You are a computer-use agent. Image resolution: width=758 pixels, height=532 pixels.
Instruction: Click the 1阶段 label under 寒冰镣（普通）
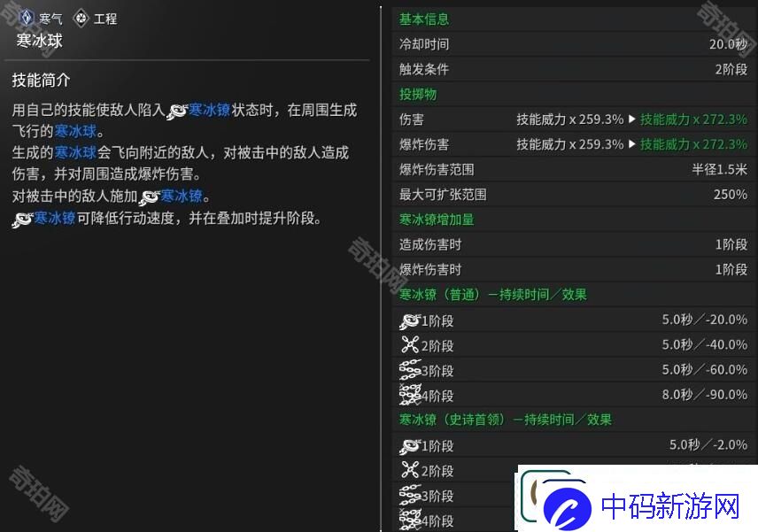[437, 321]
